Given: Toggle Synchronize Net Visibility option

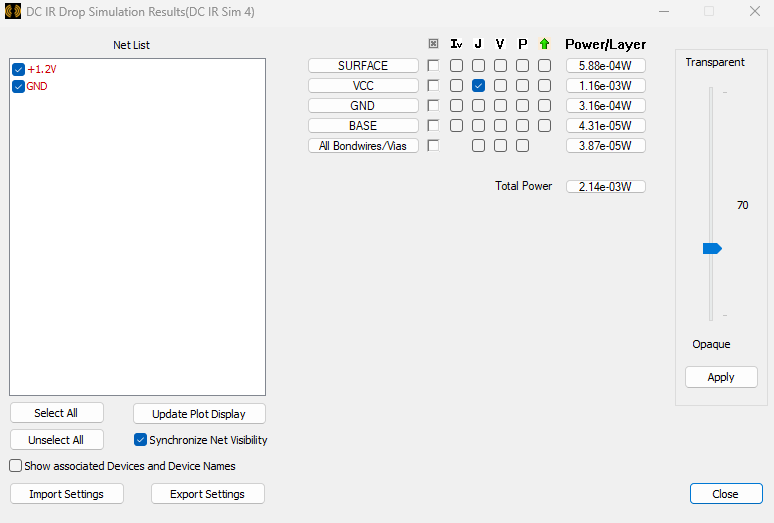Looking at the screenshot, I should (141, 440).
